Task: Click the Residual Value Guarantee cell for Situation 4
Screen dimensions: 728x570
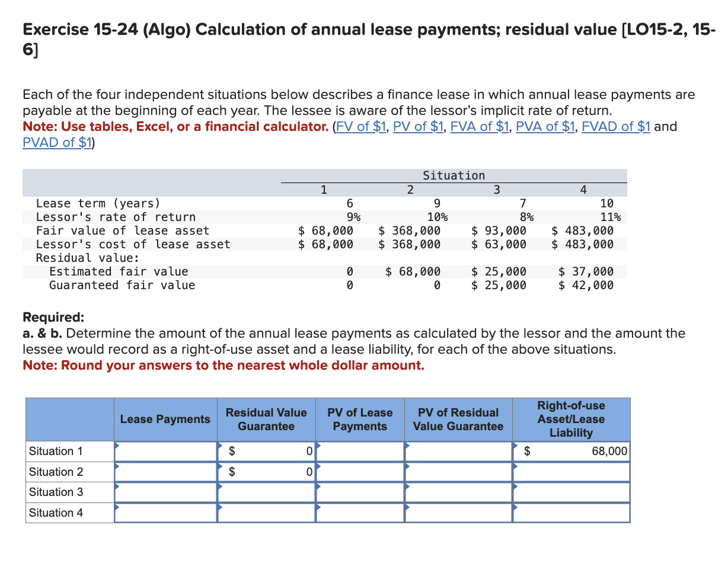Action: (266, 513)
